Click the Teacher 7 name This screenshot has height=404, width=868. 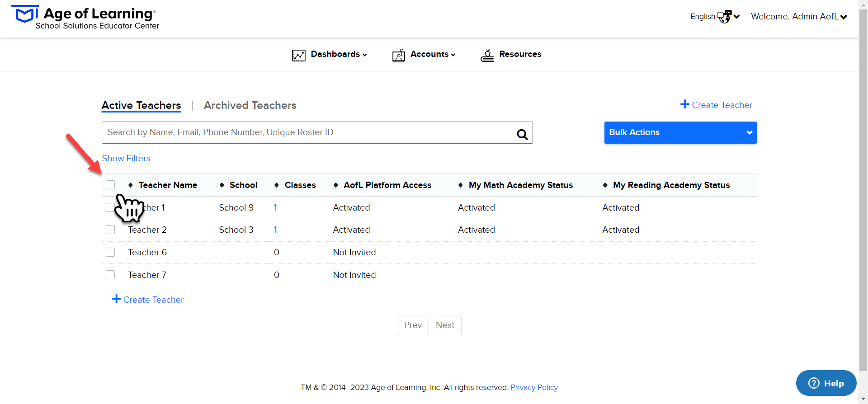click(x=147, y=275)
